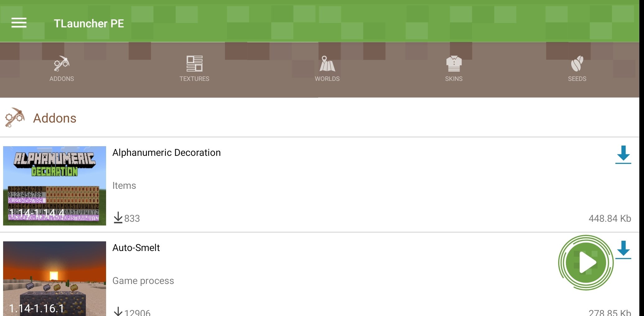This screenshot has width=644, height=316.
Task: Select the Seeds icon
Action: click(577, 63)
